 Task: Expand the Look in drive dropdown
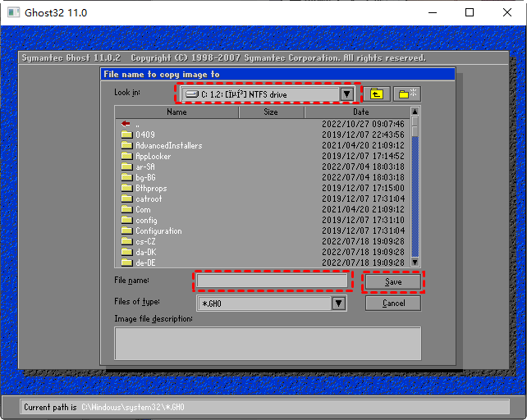coord(347,94)
